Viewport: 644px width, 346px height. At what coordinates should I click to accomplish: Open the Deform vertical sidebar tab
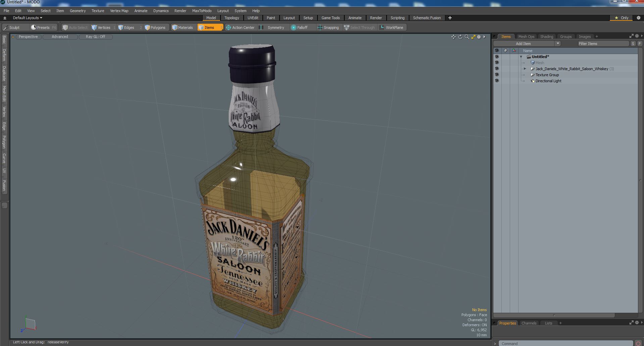pyautogui.click(x=4, y=55)
